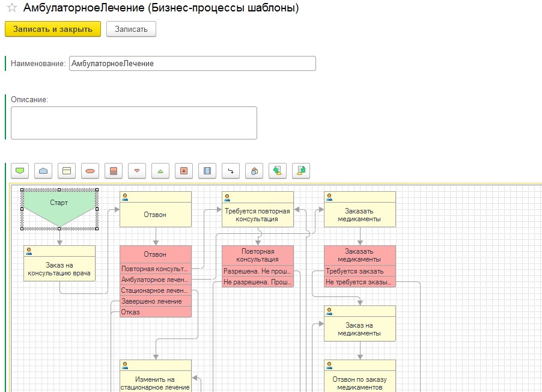The width and height of the screenshot is (542, 392).
Task: Click the yellow Записать и закрыть button
Action: tap(53, 29)
